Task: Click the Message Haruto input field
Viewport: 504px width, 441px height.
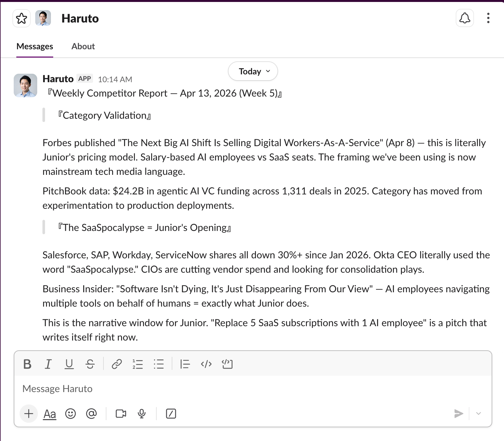Action: (253, 389)
